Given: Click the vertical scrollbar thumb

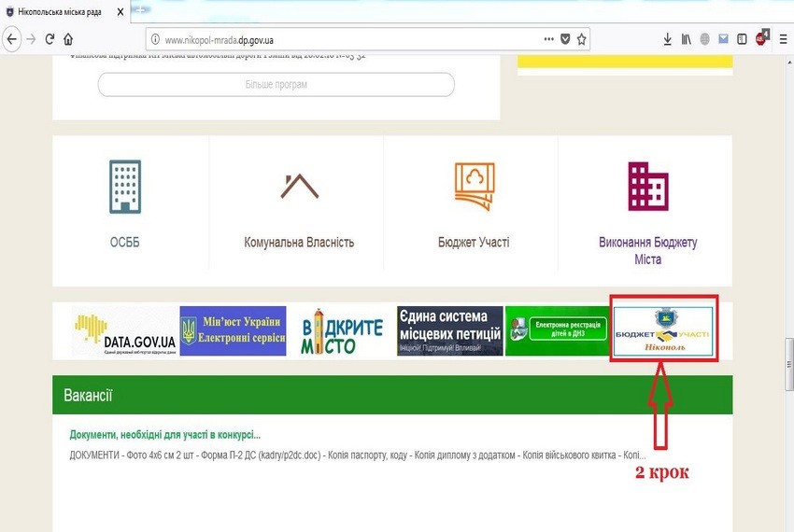Looking at the screenshot, I should point(789,364).
